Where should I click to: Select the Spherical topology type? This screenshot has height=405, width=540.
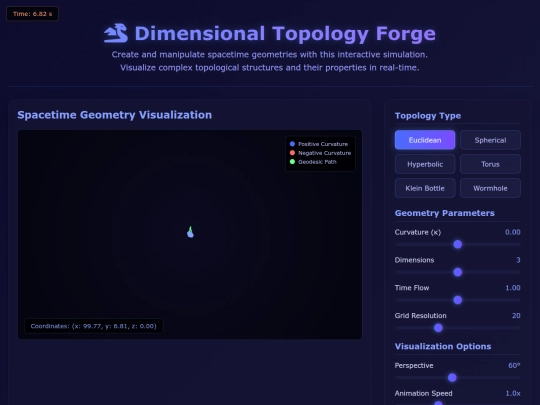pyautogui.click(x=490, y=140)
